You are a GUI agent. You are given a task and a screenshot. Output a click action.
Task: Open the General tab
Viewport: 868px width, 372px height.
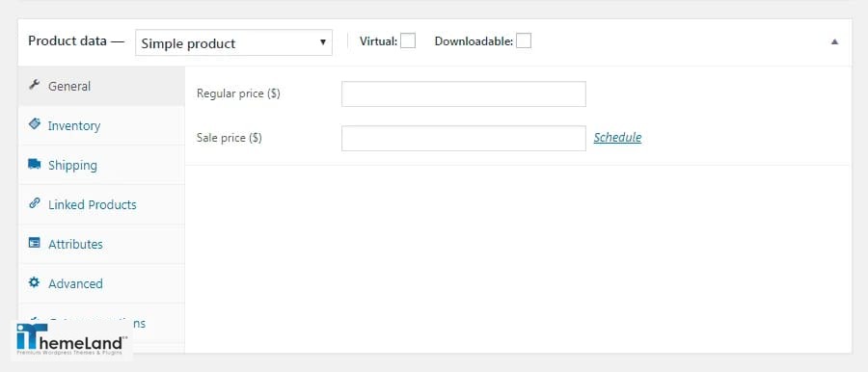point(101,87)
